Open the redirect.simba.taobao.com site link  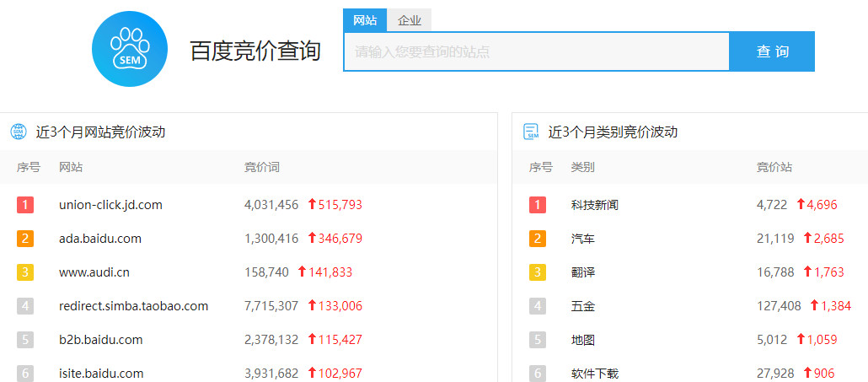pos(133,306)
